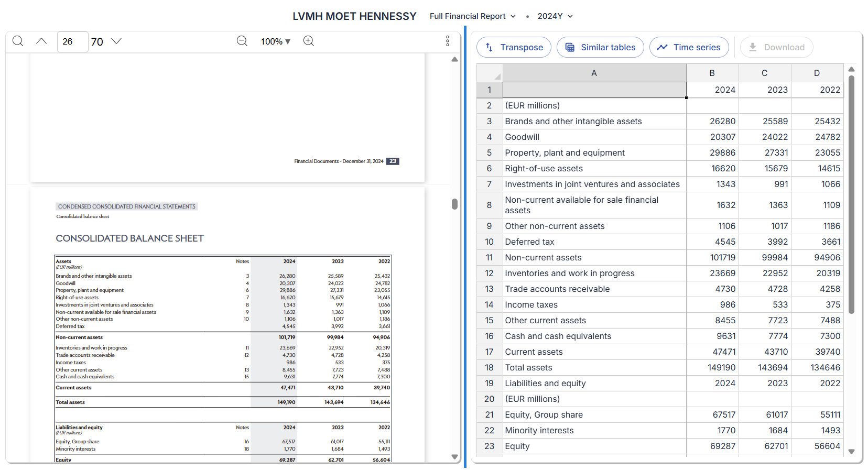Open the PDF viewer three-dot menu

pos(447,41)
